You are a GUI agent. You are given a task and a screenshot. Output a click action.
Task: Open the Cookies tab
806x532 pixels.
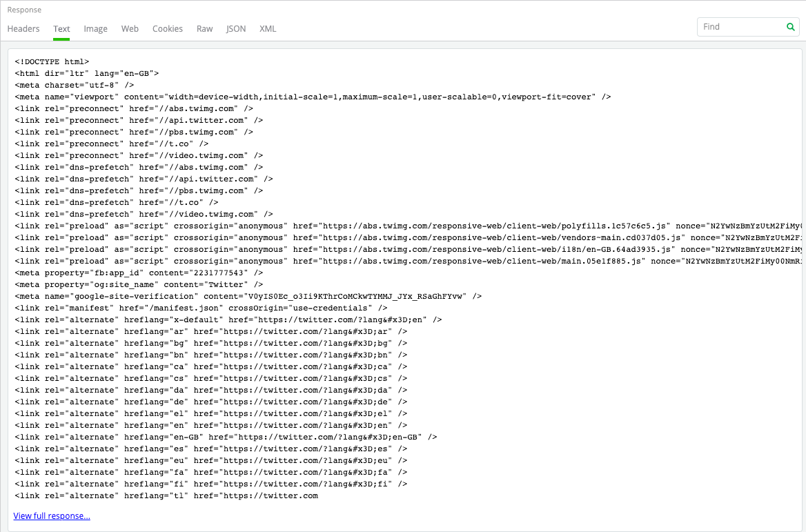(x=168, y=29)
